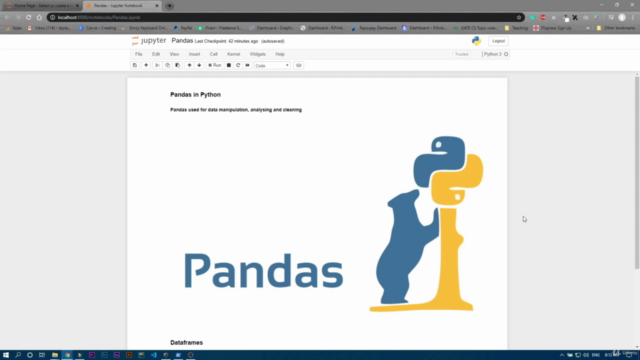
Task: Open the View menu
Action: tap(174, 54)
